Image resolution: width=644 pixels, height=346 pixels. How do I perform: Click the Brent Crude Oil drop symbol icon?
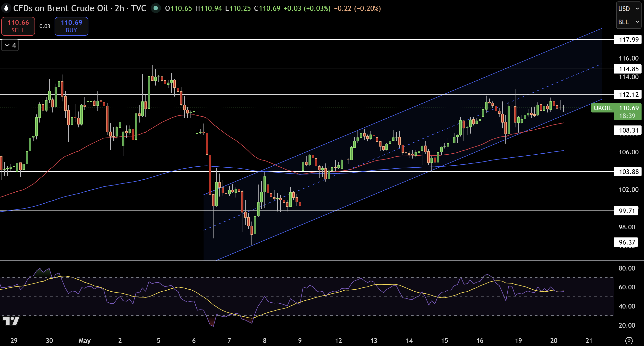tap(6, 8)
